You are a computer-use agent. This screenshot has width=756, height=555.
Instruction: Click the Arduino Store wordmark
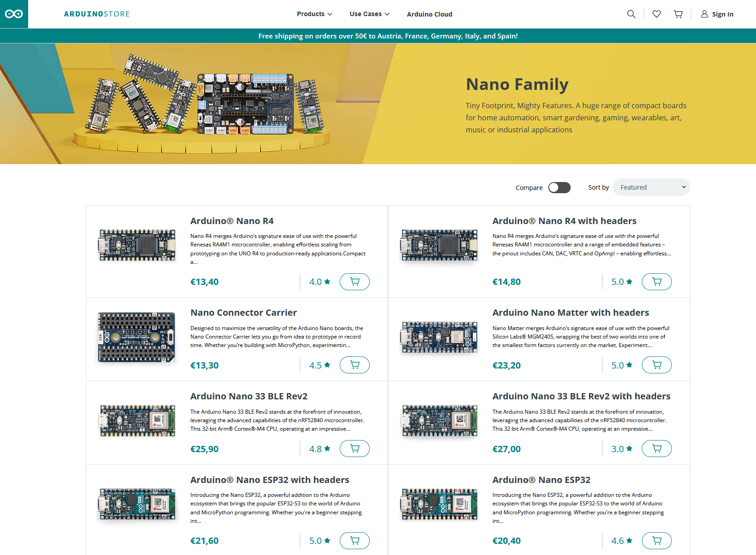[x=97, y=14]
